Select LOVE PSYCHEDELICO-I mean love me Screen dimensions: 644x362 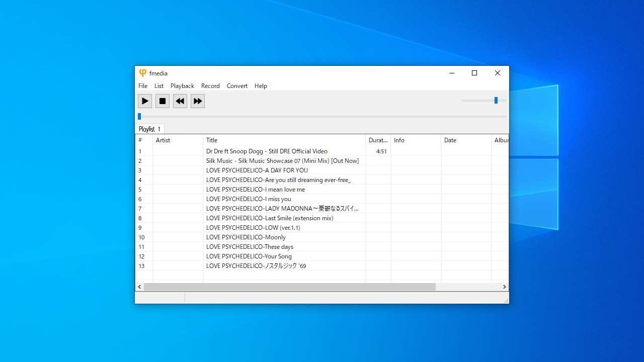(x=255, y=190)
